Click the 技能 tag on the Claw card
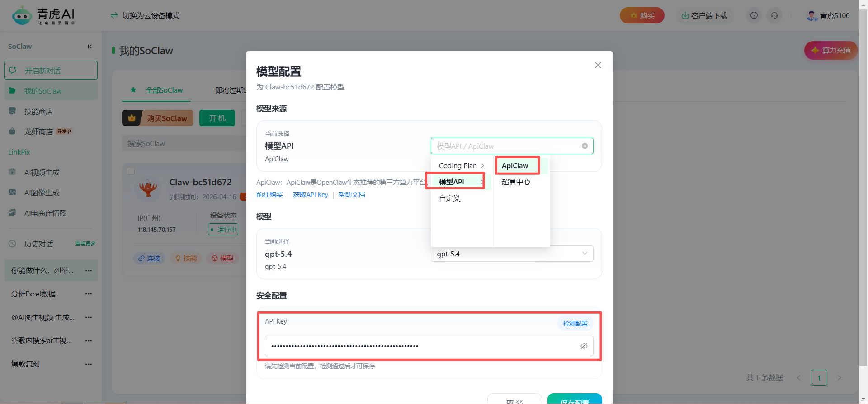Image resolution: width=868 pixels, height=404 pixels. point(186,258)
